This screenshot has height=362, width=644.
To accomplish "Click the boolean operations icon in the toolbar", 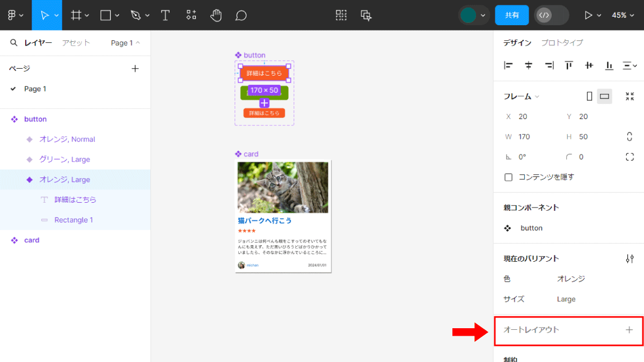I will (367, 15).
